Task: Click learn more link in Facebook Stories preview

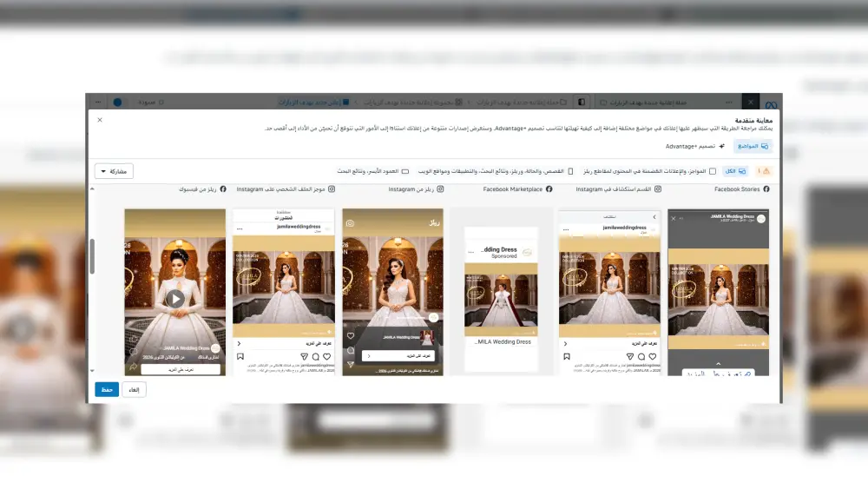Action: [x=718, y=374]
